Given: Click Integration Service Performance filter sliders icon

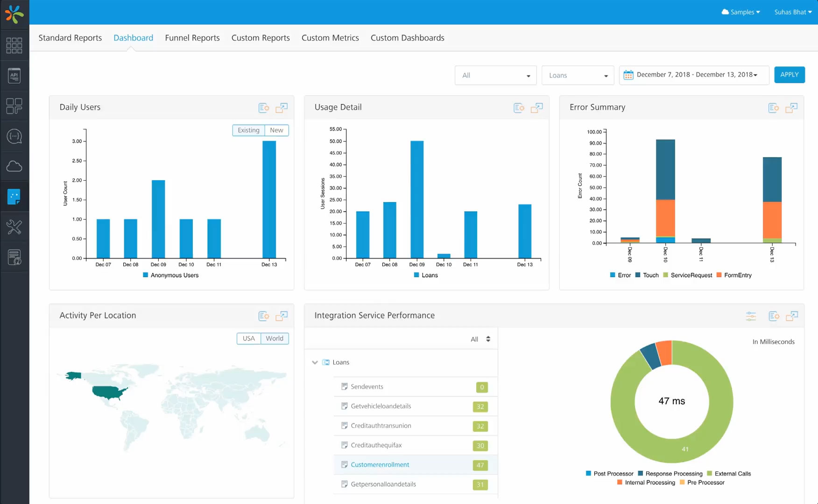Looking at the screenshot, I should click(751, 316).
